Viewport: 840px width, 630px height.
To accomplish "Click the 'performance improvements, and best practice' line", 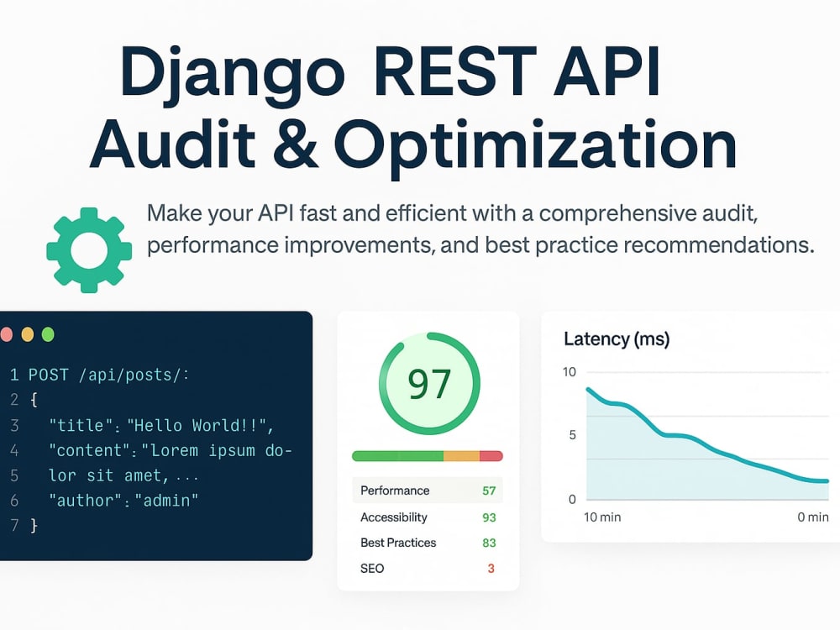I will click(x=480, y=244).
